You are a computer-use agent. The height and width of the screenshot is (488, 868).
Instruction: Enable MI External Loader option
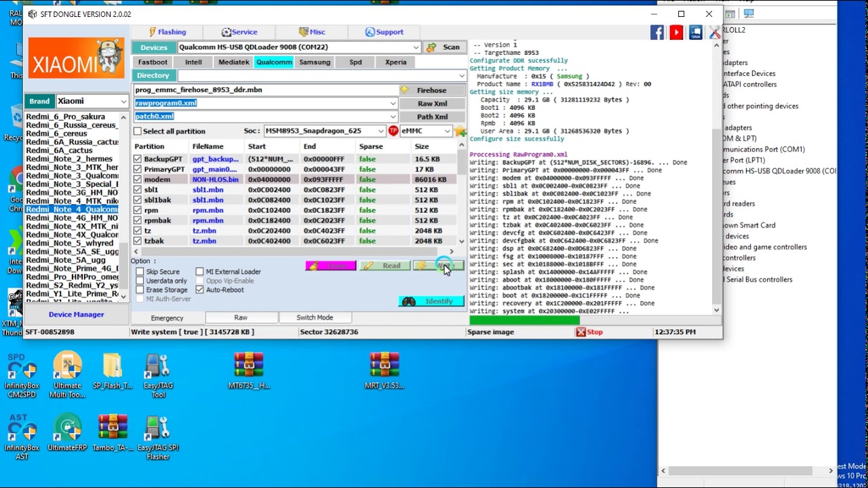(199, 272)
